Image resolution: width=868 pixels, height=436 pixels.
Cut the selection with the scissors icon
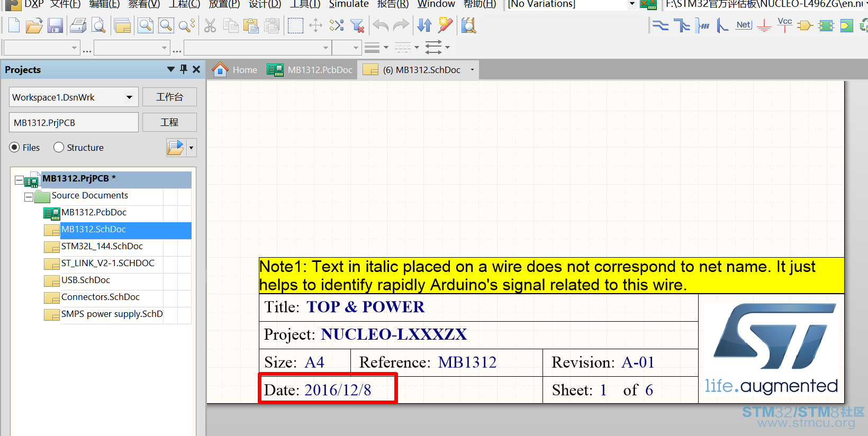click(x=210, y=25)
